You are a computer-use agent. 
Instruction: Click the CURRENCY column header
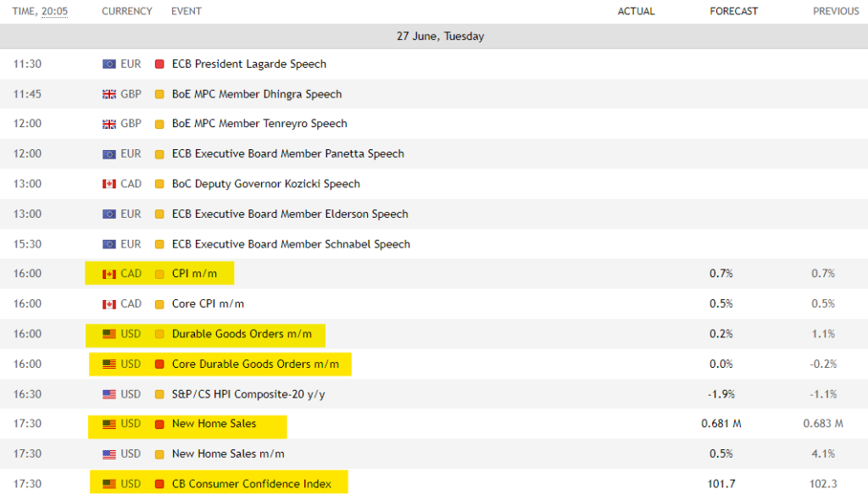(127, 11)
